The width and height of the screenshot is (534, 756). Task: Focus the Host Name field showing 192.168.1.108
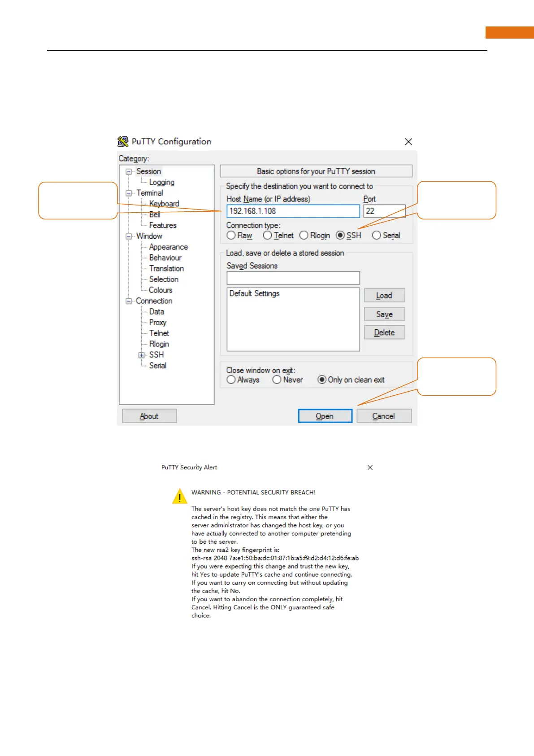pyautogui.click(x=293, y=211)
